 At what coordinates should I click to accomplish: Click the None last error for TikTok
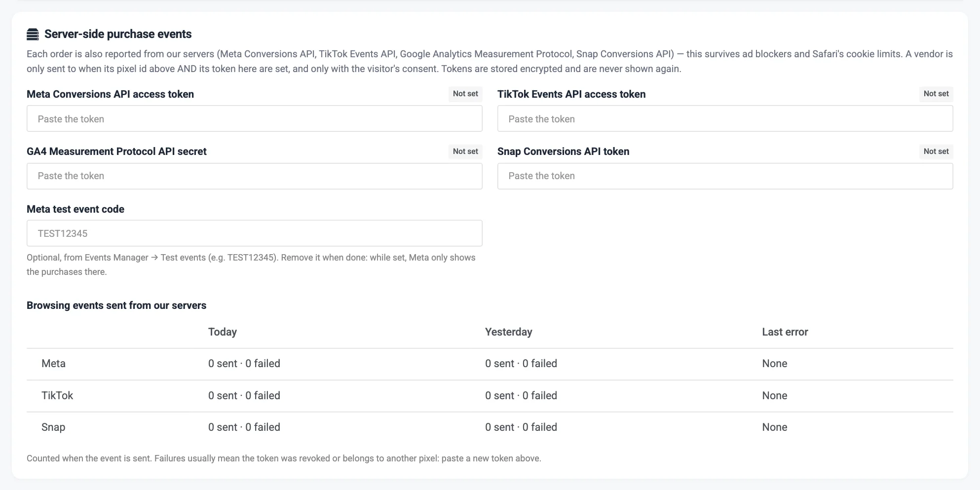(x=775, y=396)
